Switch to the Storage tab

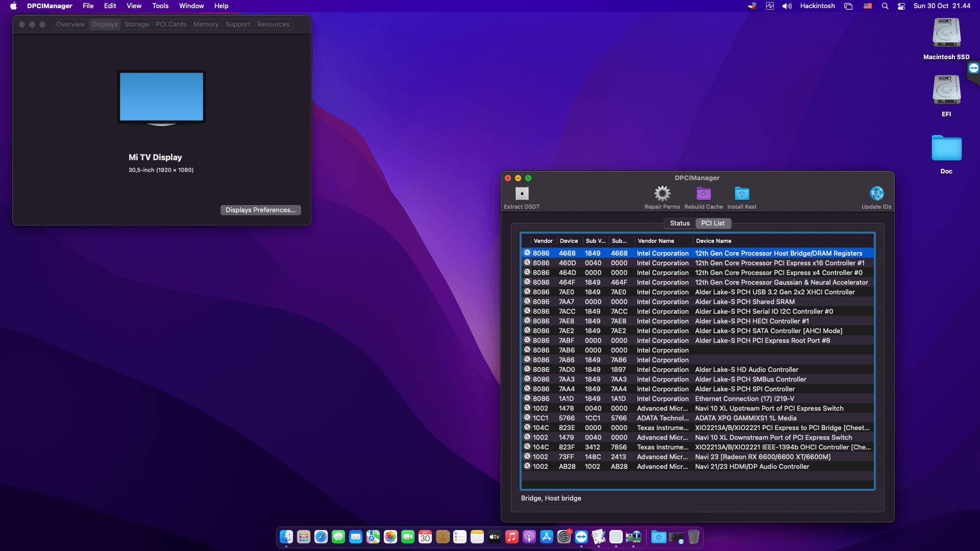[x=136, y=24]
